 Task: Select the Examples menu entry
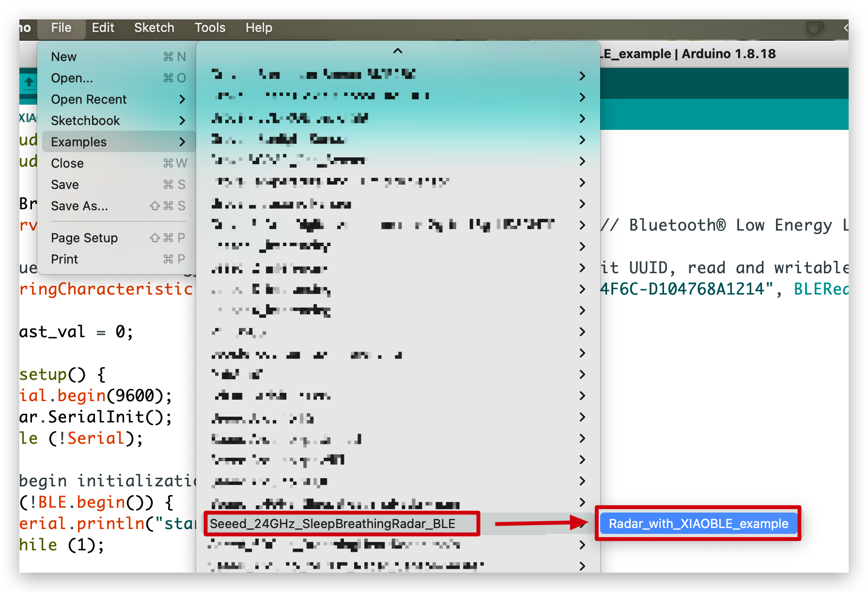[118, 142]
